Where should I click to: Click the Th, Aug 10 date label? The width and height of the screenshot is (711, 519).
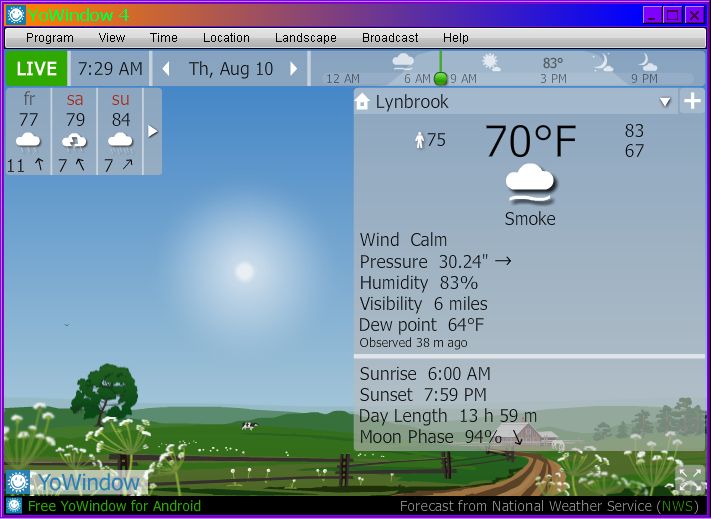coord(231,69)
